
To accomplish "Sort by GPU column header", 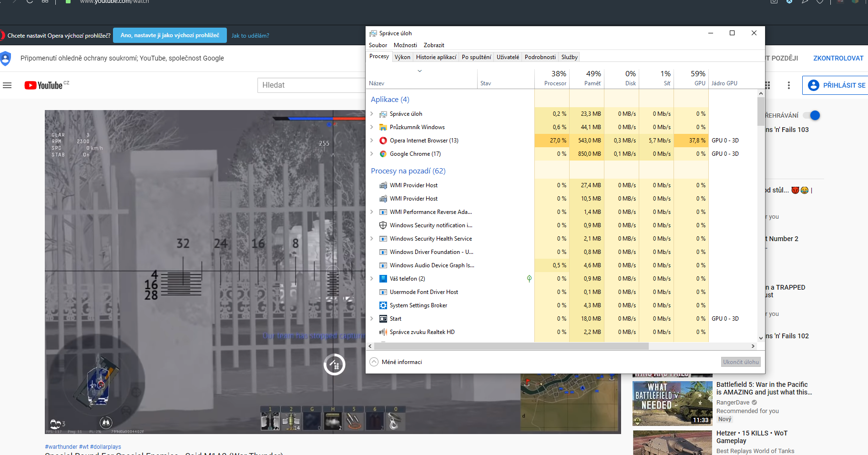I will tap(692, 78).
